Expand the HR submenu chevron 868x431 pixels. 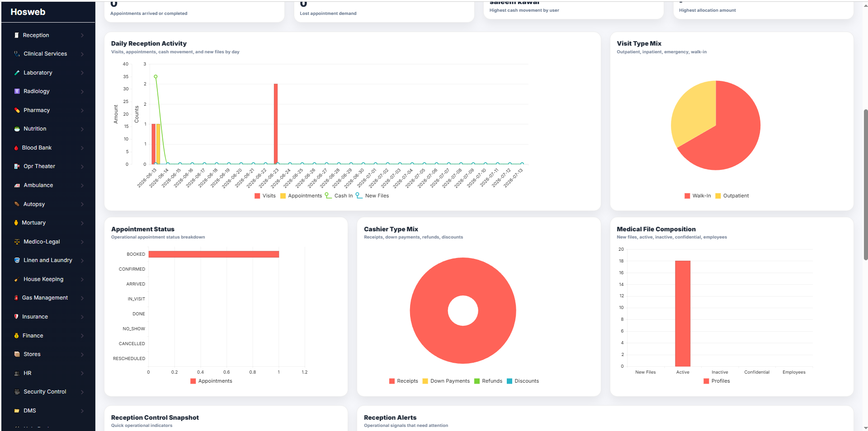82,373
